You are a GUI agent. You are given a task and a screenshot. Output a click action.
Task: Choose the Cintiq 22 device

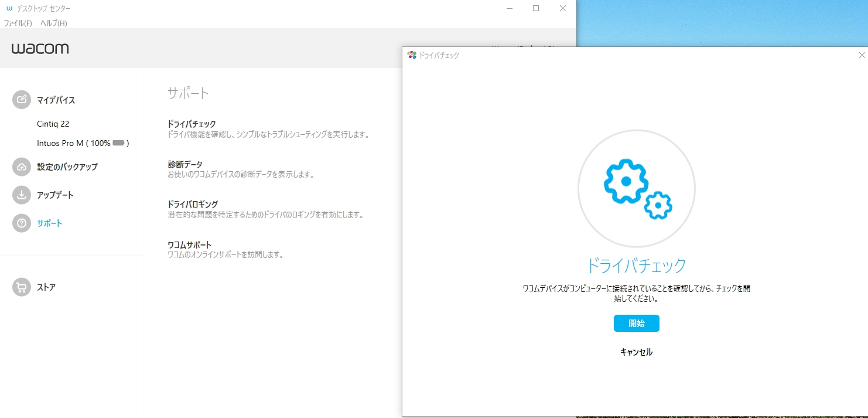coord(53,124)
